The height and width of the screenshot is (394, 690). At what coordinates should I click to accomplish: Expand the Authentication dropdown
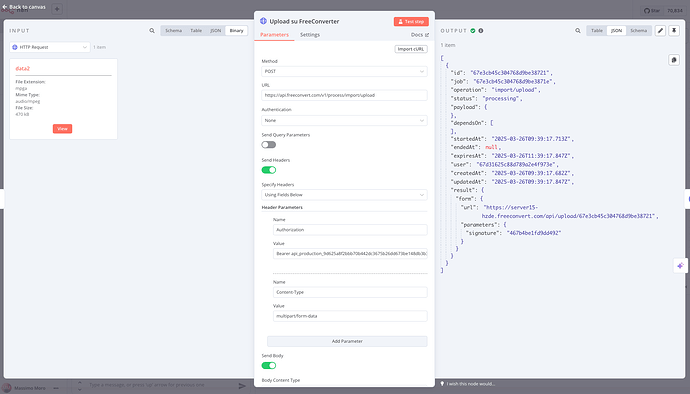pos(344,120)
